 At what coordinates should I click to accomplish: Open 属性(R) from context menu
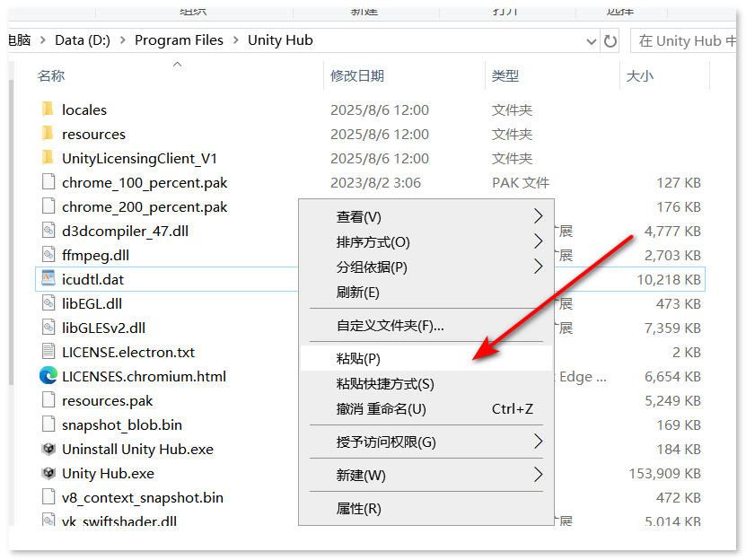426,509
